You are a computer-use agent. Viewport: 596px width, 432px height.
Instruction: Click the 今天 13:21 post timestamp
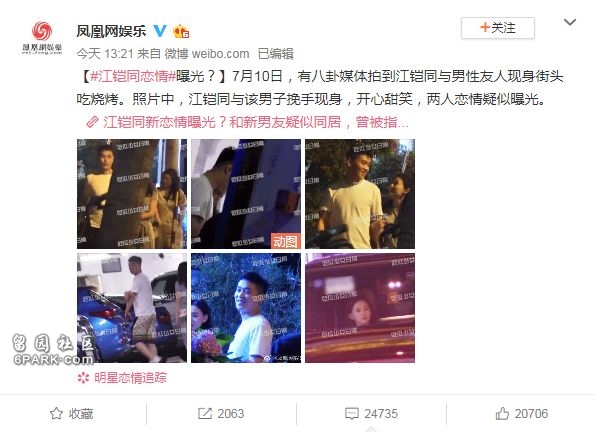(x=105, y=54)
